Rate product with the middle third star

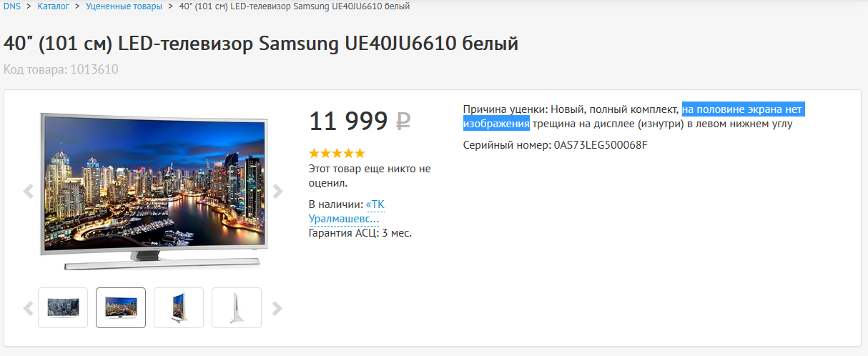click(x=337, y=153)
